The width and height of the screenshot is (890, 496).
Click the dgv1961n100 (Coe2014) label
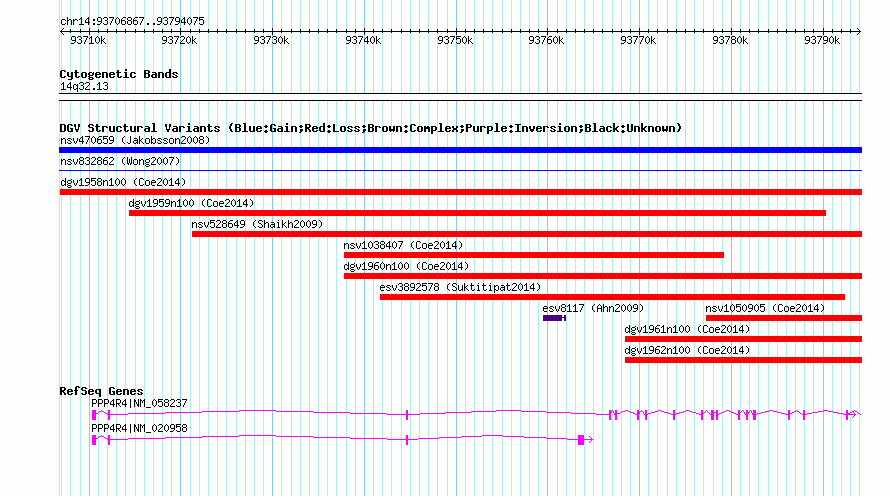[x=687, y=329]
